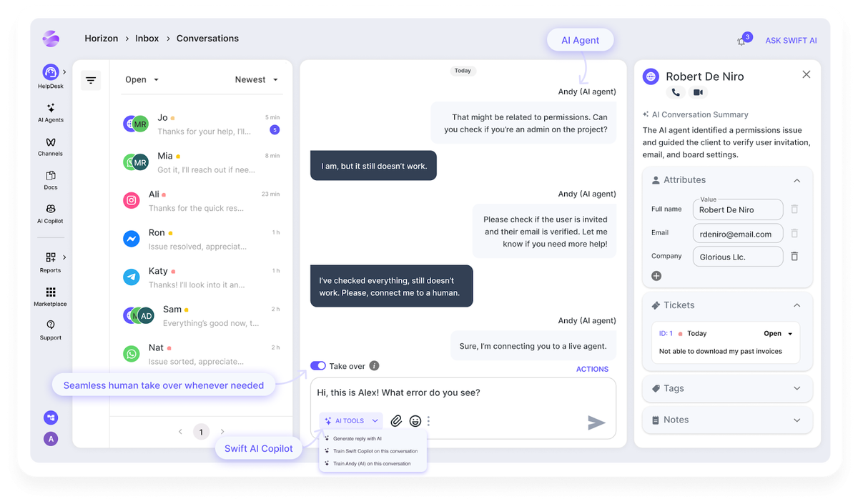
Task: Start a video call with contact
Action: (x=699, y=93)
